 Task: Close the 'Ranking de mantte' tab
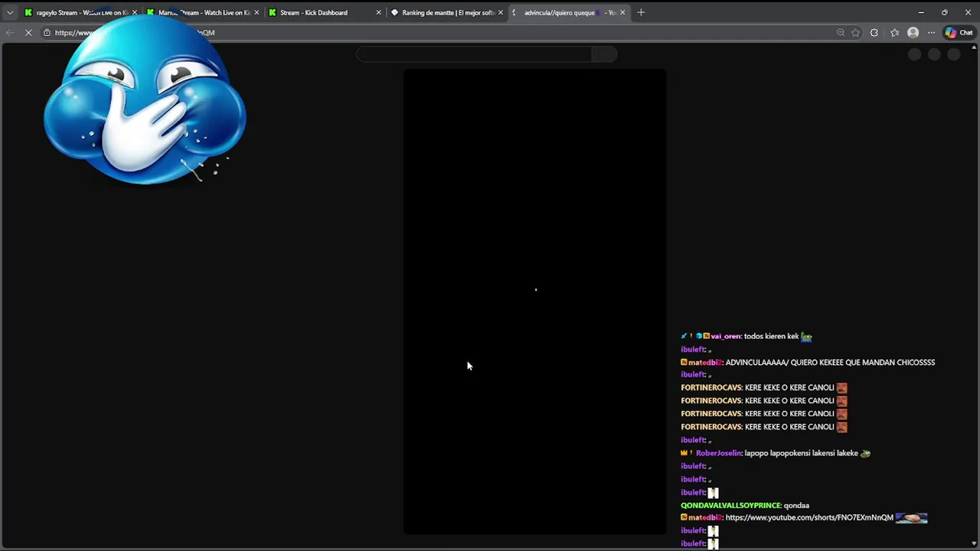click(501, 12)
